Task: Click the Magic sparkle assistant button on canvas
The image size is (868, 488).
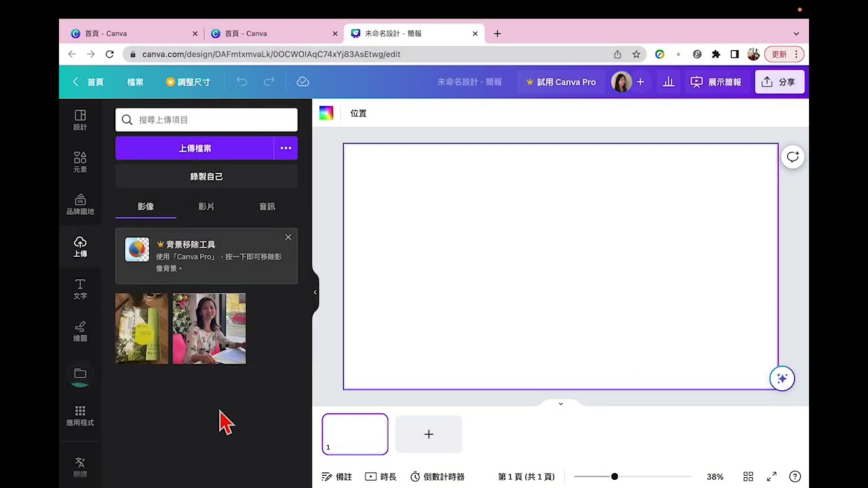Action: pyautogui.click(x=782, y=378)
